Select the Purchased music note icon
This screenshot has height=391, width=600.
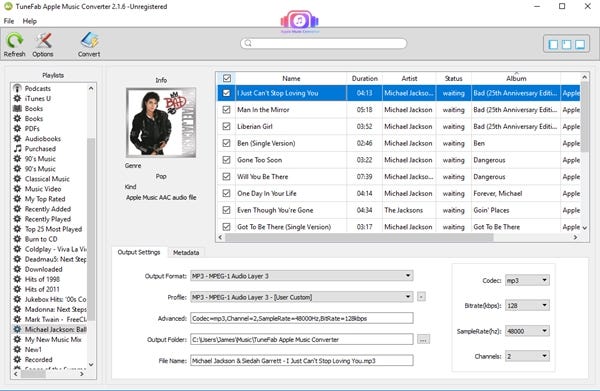coord(17,148)
